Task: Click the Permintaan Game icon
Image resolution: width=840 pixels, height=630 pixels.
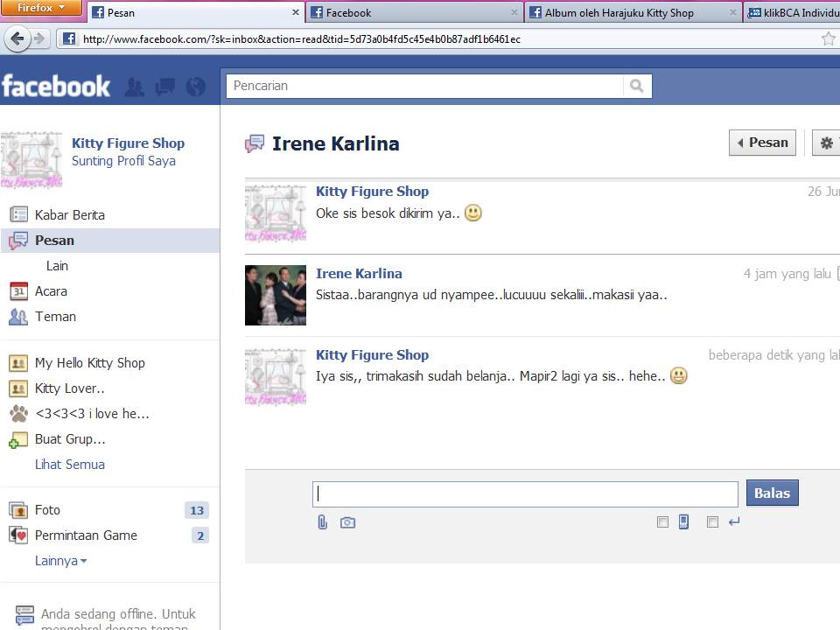Action: coord(18,535)
